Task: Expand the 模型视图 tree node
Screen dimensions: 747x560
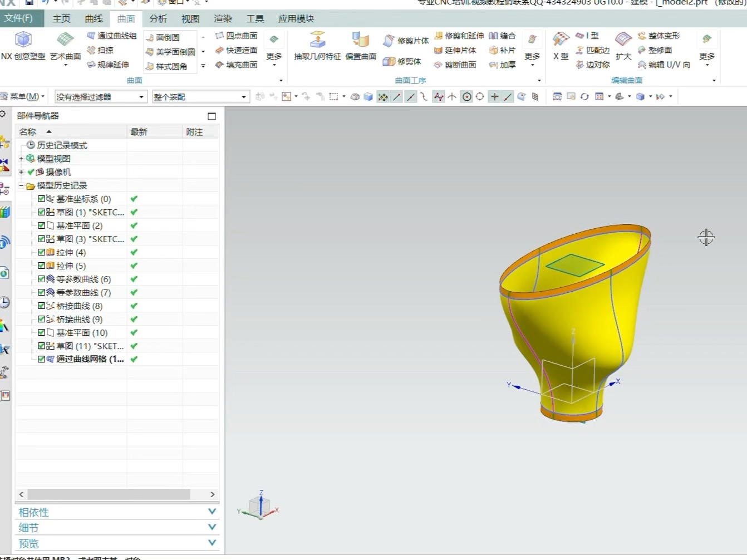Action: click(x=21, y=159)
